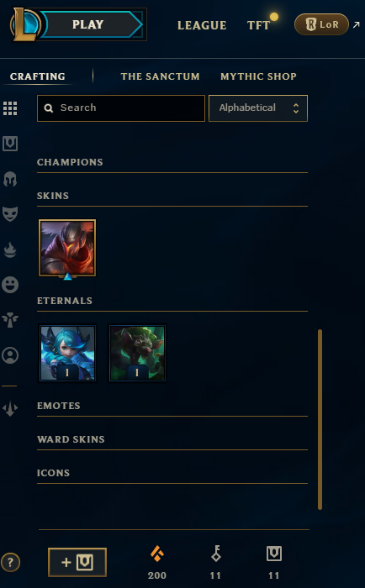Open the LoR launcher button
This screenshot has height=588, width=365.
[321, 24]
